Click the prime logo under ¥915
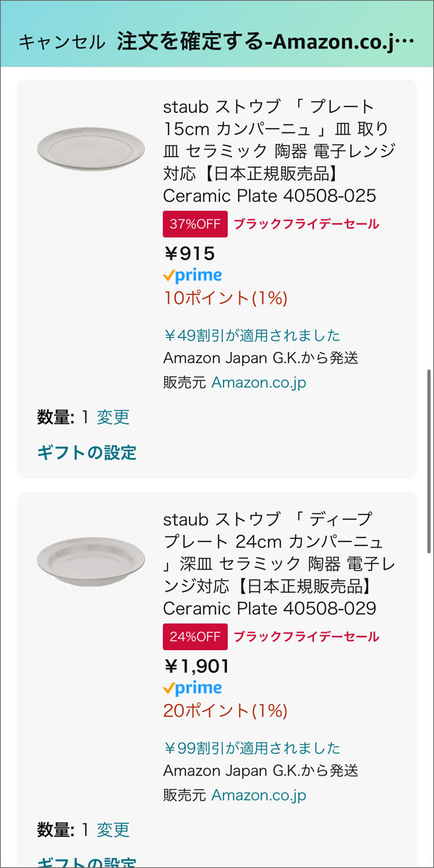Screen dimensions: 434x868 (x=192, y=276)
